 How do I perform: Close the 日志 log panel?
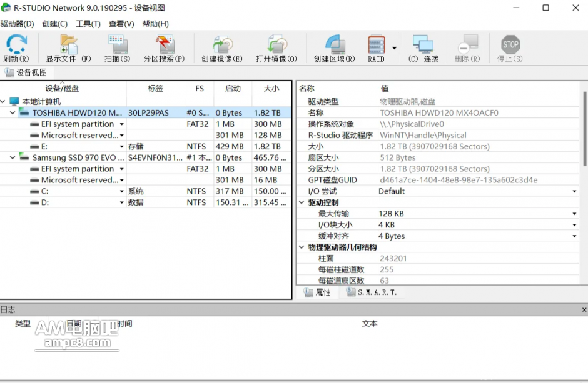584,310
